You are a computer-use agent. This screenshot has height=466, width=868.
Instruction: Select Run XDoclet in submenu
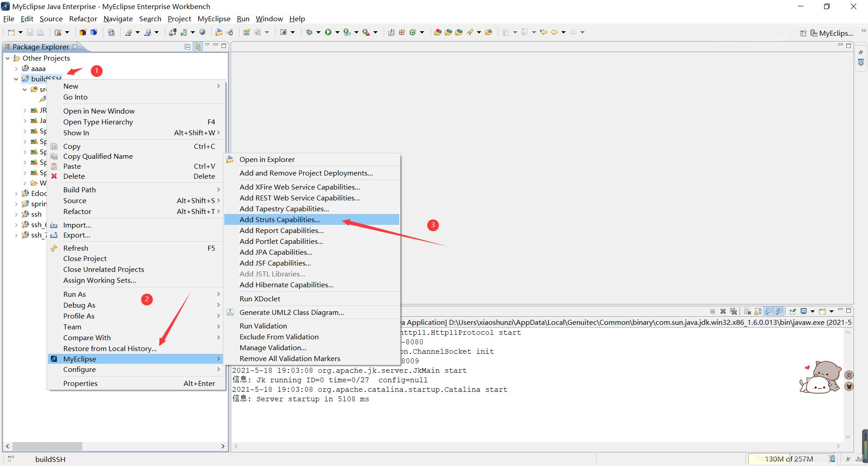tap(311, 299)
